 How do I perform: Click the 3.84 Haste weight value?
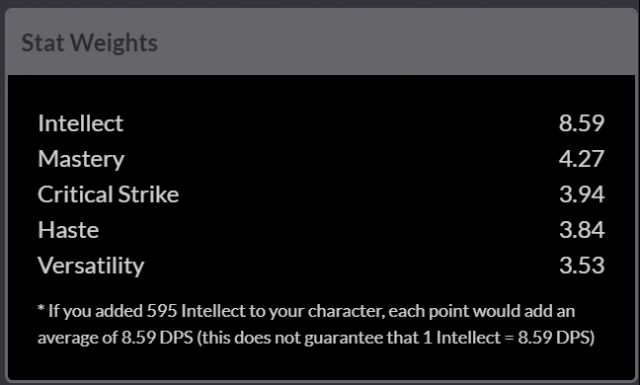click(582, 230)
